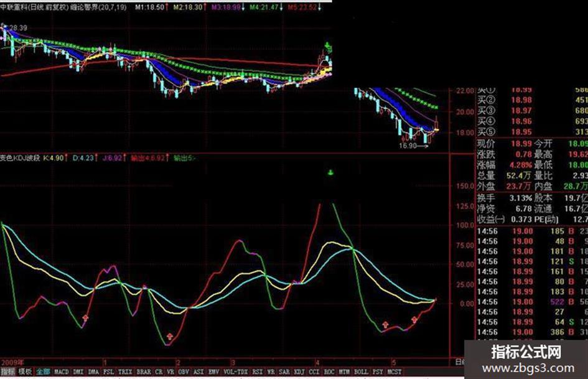Select the ROC indicator tab
The height and width of the screenshot is (379, 588).
[x=329, y=372]
